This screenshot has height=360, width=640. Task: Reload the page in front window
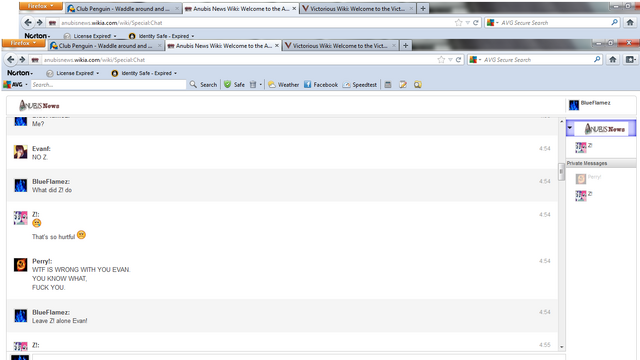[x=458, y=60]
